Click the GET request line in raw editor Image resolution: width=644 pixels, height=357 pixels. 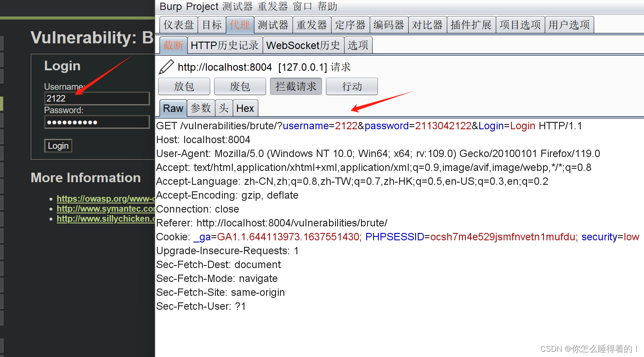point(369,126)
